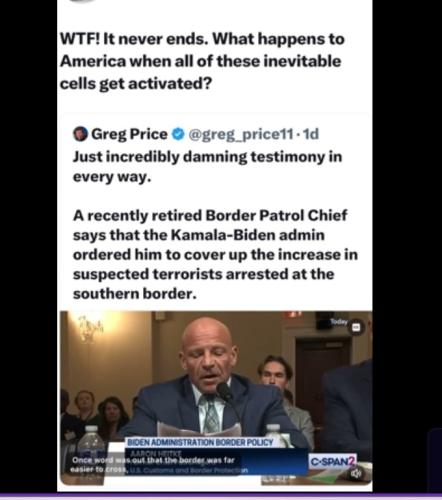442x500 pixels.
Task: Play the C-SPAN2 hearing video
Action: [x=216, y=398]
